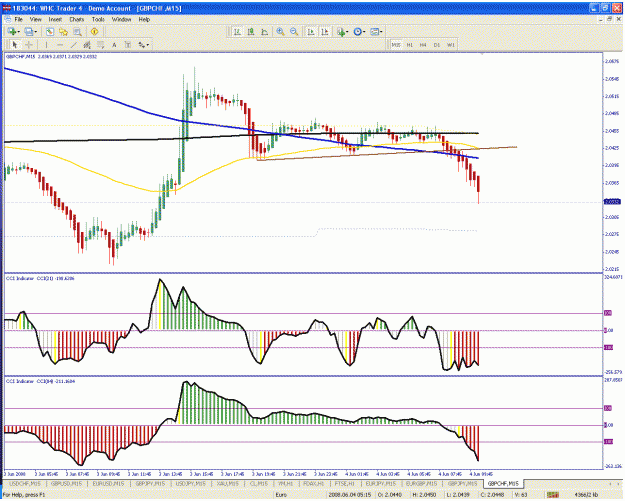Switch to the EURUSD,M15 chart tab
Screen dimensions: 625x501
(108, 483)
